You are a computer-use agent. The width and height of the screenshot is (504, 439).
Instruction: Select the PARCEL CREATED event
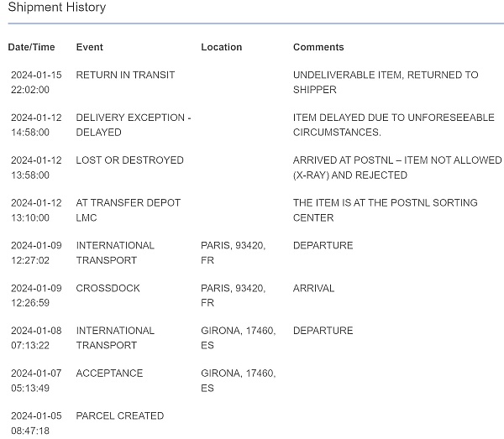[119, 415]
